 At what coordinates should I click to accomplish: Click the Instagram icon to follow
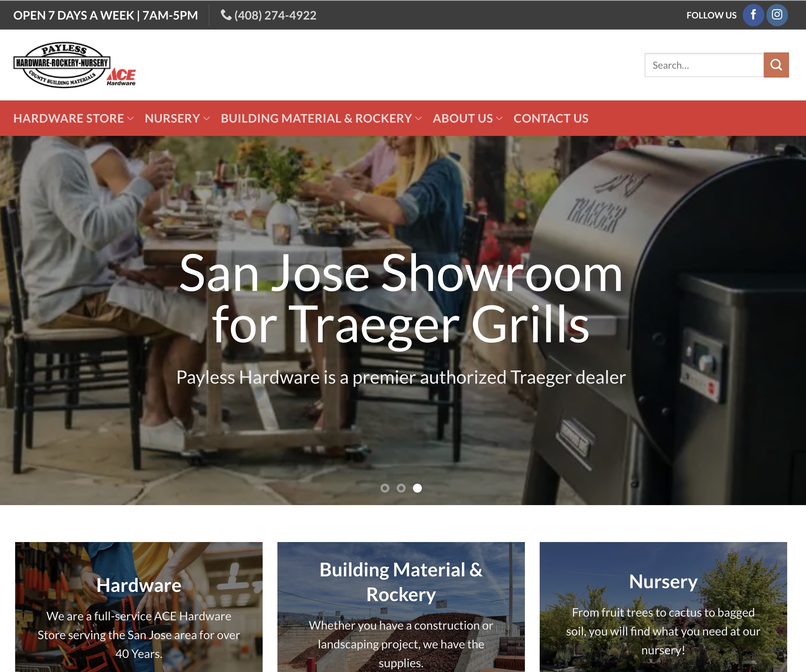click(x=776, y=15)
